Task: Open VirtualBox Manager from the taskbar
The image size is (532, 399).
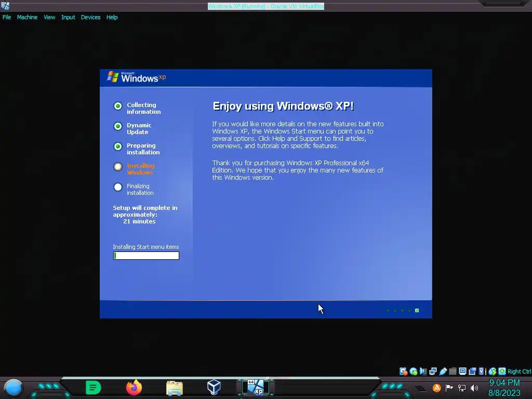Action: pyautogui.click(x=214, y=387)
